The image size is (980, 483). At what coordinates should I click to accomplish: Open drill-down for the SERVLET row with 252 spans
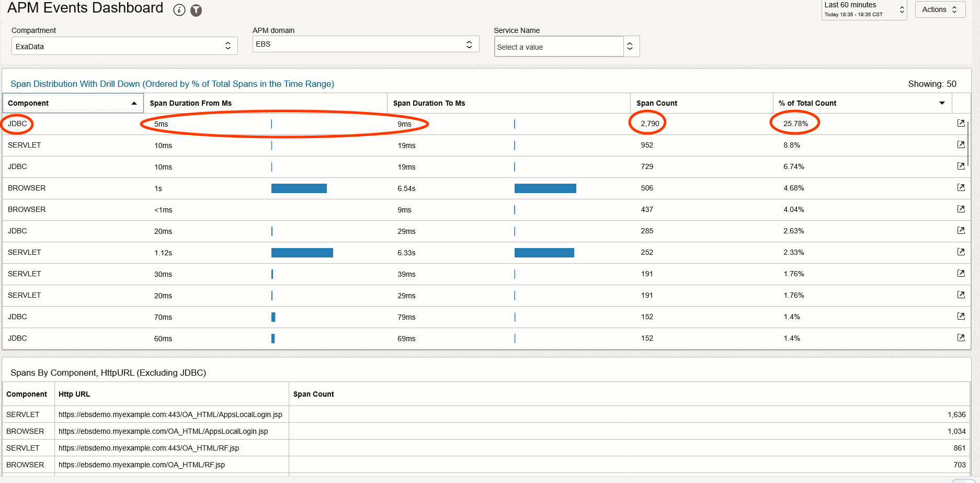[x=961, y=252]
